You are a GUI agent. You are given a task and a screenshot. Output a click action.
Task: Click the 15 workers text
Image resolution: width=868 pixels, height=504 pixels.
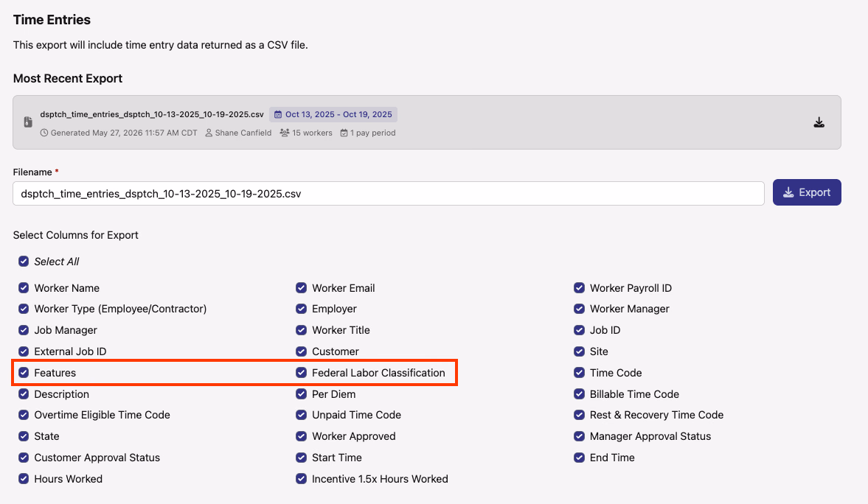click(312, 133)
